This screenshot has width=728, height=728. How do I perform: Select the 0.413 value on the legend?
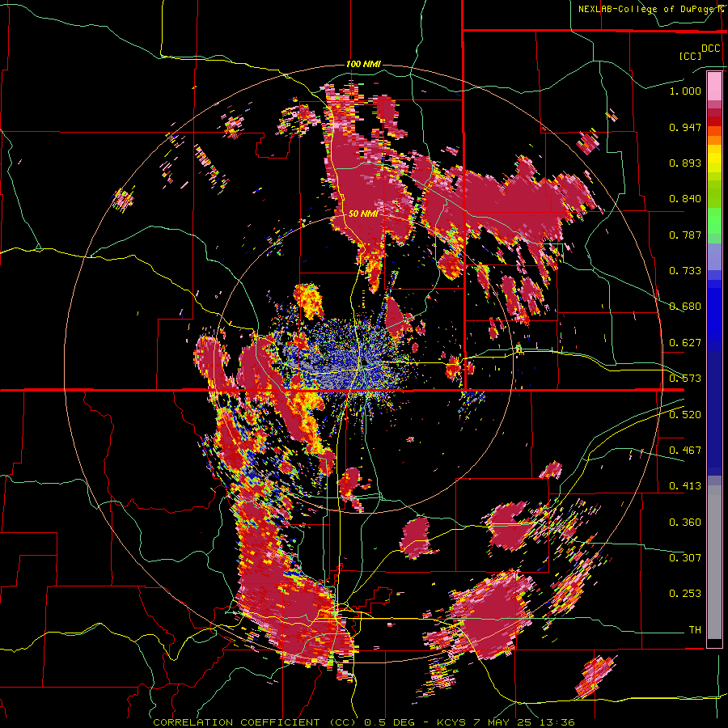click(x=685, y=486)
